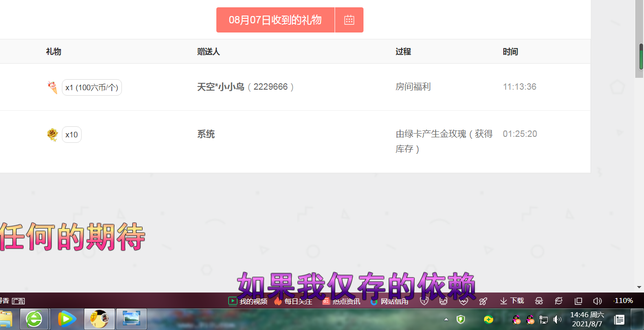Click the 时间 column header
Image resolution: width=644 pixels, height=330 pixels.
tap(511, 52)
